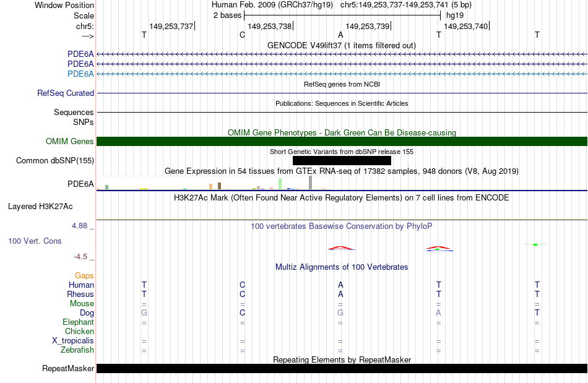Open the OMIM Genes track label
Viewport: 588px width, 383px height.
click(x=70, y=141)
